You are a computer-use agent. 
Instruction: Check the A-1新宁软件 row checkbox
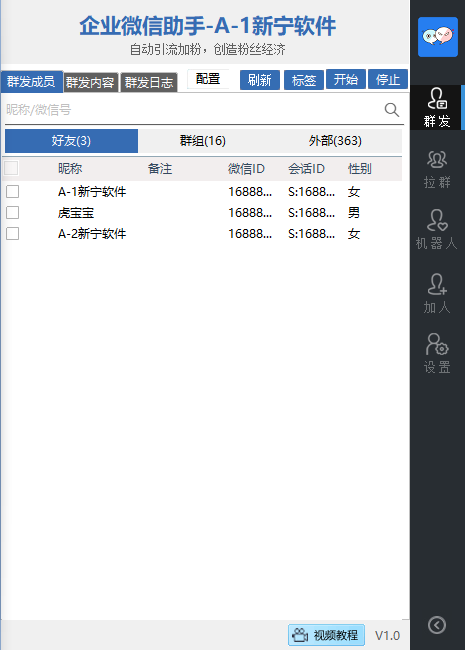pos(12,192)
